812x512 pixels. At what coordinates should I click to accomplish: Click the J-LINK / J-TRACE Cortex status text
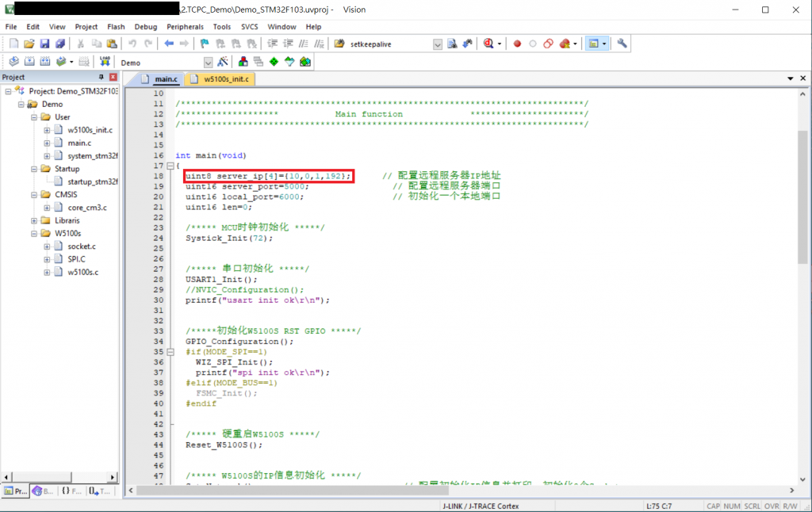point(480,506)
